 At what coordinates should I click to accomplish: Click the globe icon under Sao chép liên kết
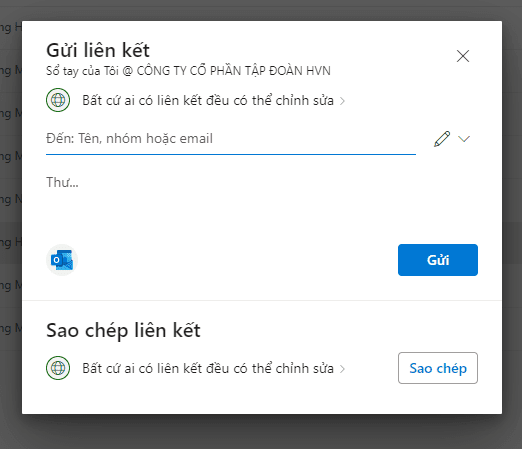click(58, 368)
